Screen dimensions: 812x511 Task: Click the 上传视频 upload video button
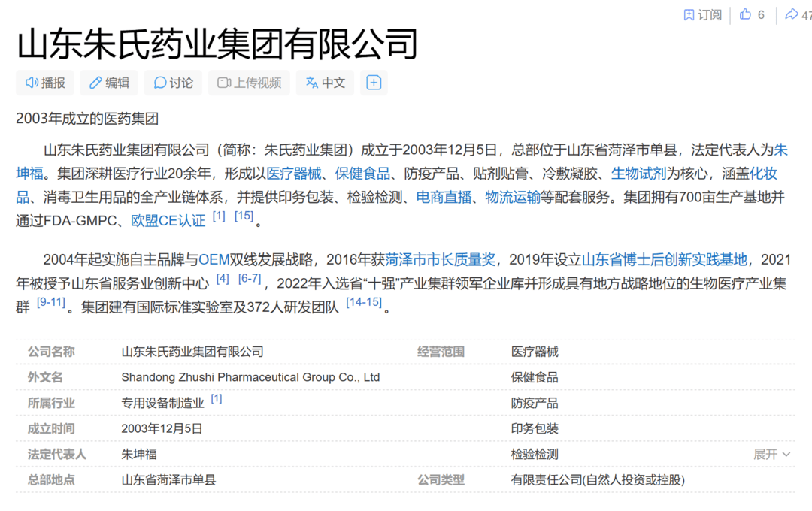(249, 83)
